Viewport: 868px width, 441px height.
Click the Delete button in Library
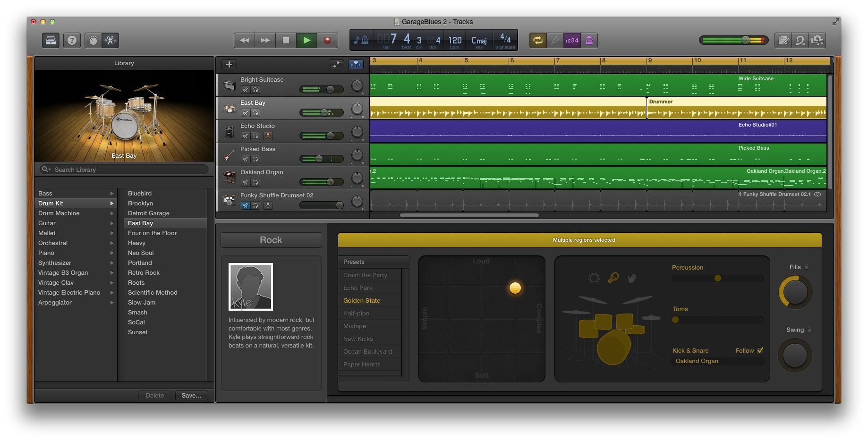[155, 396]
